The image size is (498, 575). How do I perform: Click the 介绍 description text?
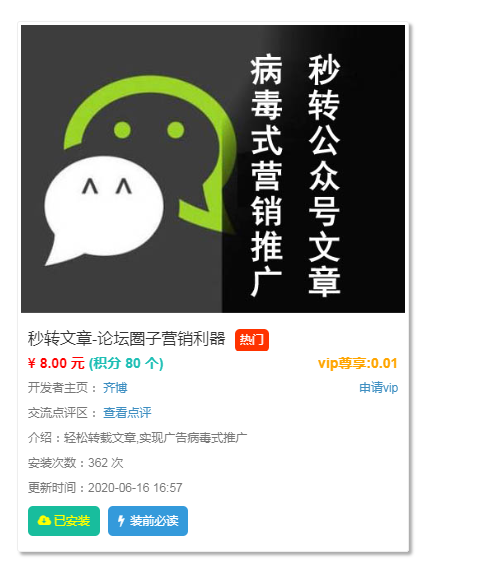click(138, 437)
